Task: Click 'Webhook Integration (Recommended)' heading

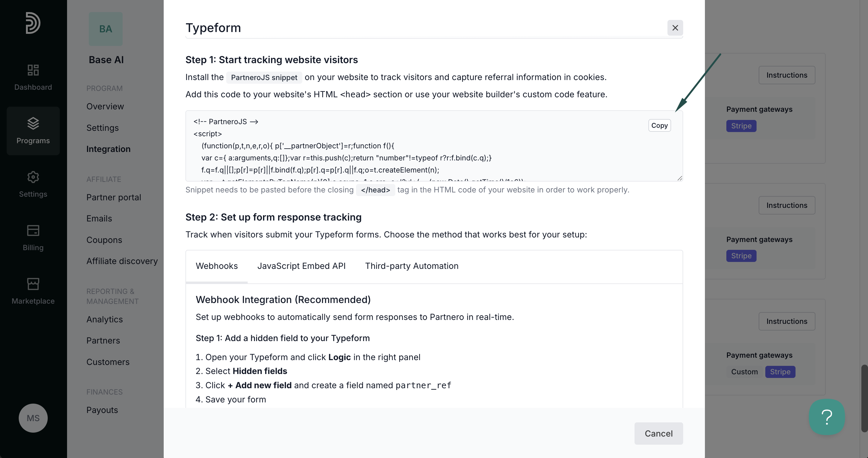Action: (283, 300)
